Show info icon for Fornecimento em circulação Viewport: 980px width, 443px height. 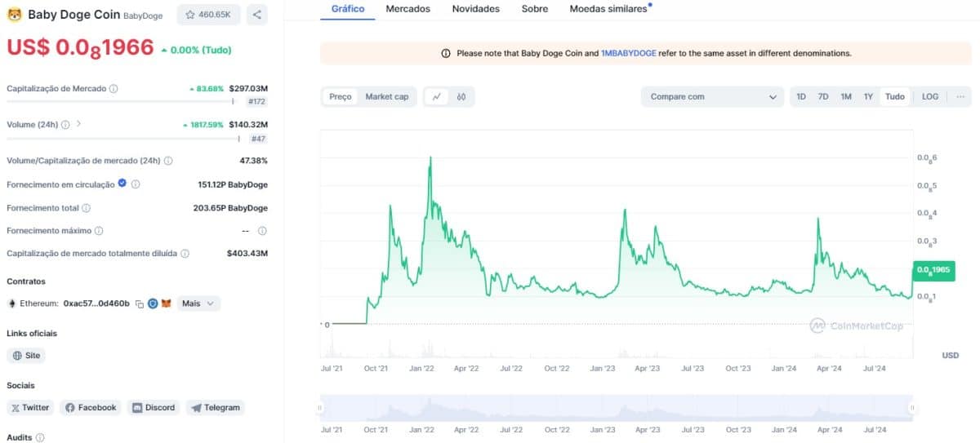(x=136, y=184)
